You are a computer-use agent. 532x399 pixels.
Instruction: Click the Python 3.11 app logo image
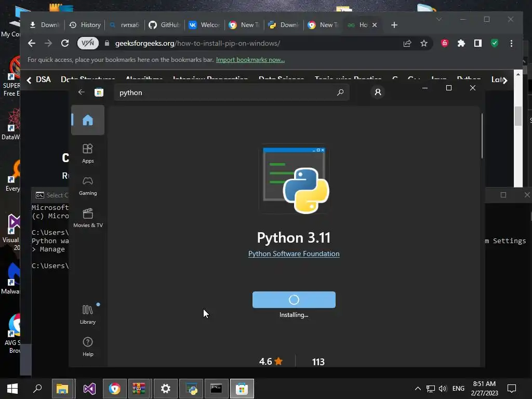pos(294,179)
